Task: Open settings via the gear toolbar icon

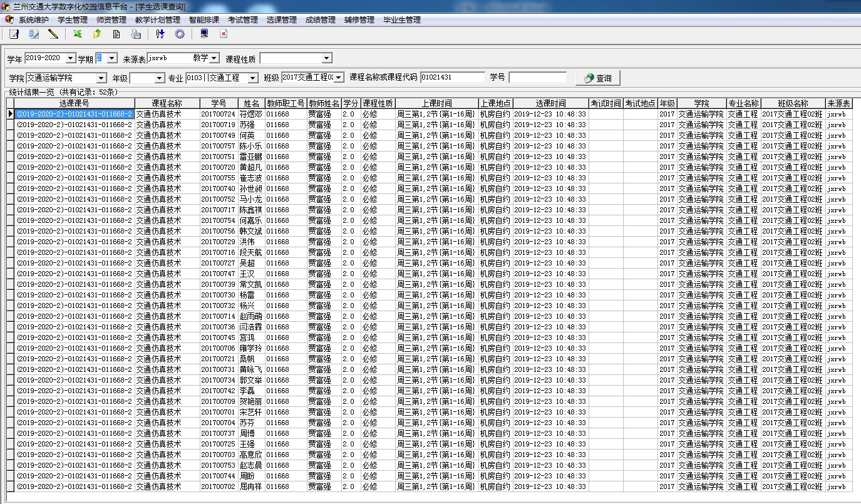Action: point(180,34)
